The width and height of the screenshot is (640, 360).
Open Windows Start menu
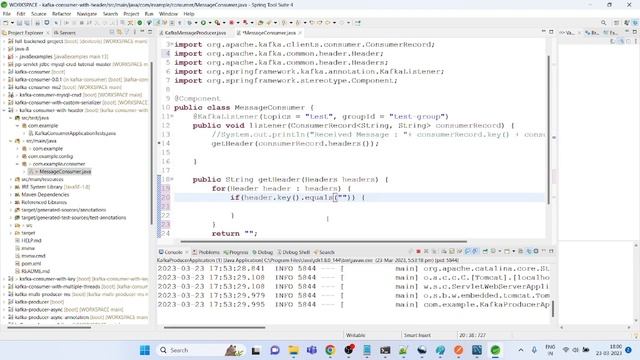point(145,350)
